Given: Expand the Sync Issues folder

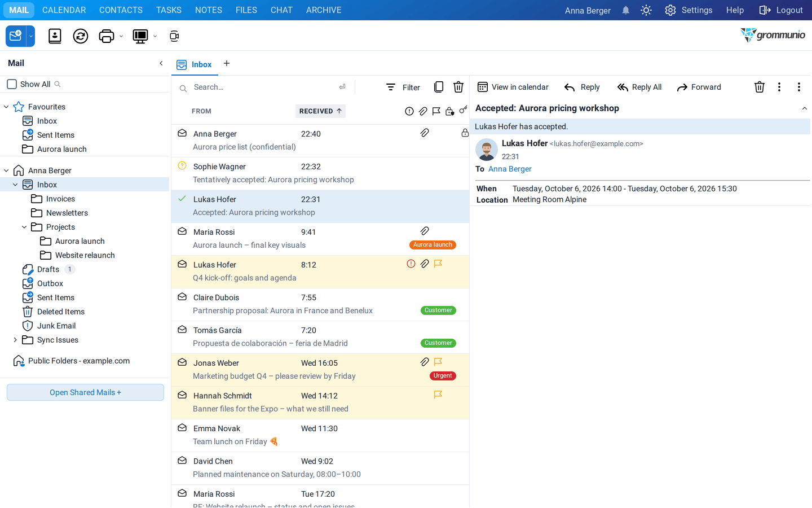Looking at the screenshot, I should point(15,340).
